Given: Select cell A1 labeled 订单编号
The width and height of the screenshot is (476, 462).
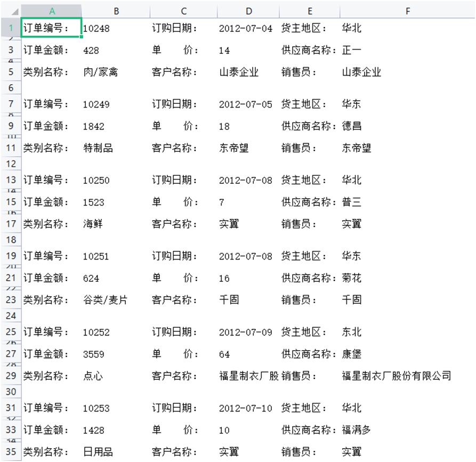Looking at the screenshot, I should click(51, 28).
